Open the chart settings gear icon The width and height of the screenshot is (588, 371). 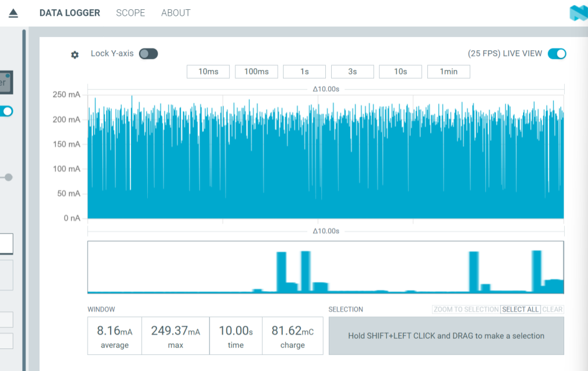(x=75, y=54)
